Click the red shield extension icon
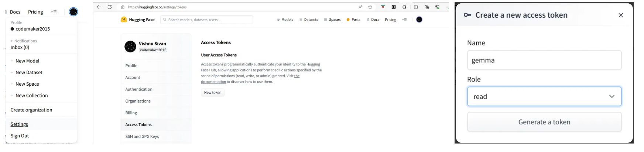 point(383,7)
